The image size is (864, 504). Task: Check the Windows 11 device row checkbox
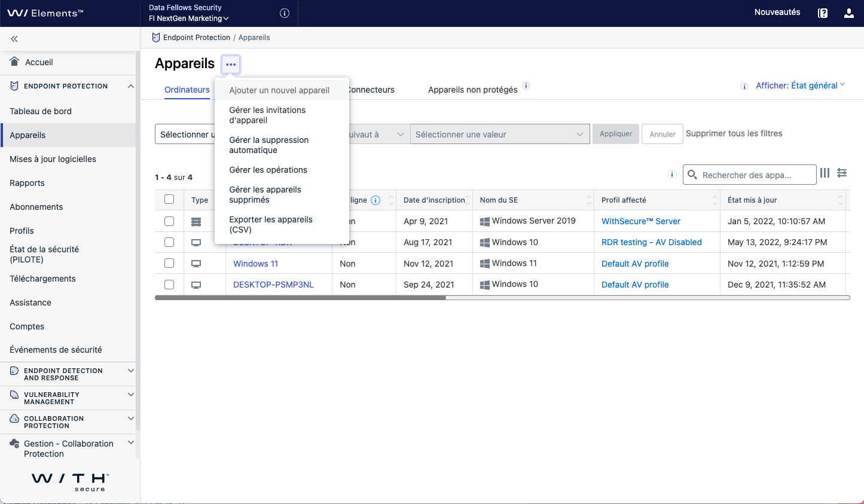pos(169,263)
